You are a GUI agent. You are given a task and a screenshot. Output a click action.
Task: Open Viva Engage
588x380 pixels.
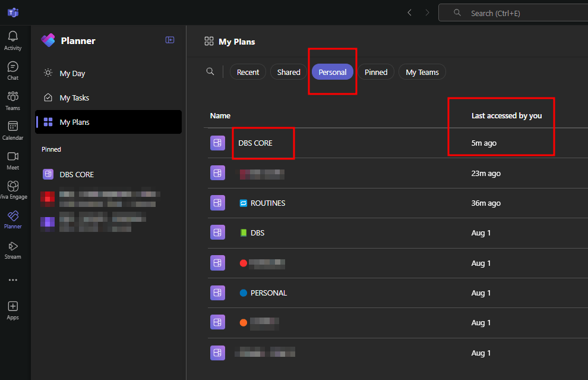[x=12, y=189]
